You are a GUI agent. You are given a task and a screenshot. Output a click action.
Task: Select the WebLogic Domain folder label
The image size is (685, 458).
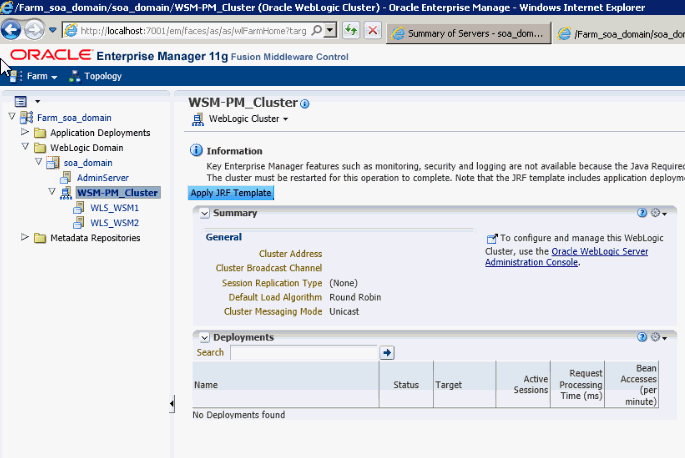click(x=86, y=148)
